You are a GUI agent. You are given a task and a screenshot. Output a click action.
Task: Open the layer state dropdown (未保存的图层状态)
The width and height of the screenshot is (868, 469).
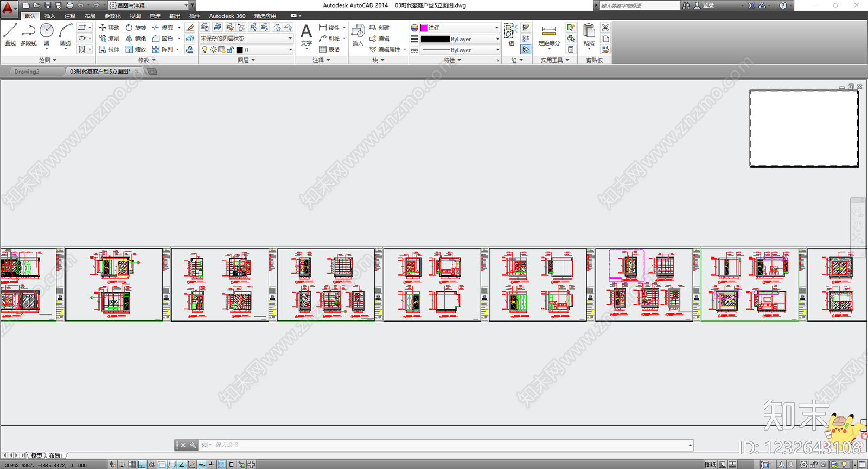coord(247,38)
